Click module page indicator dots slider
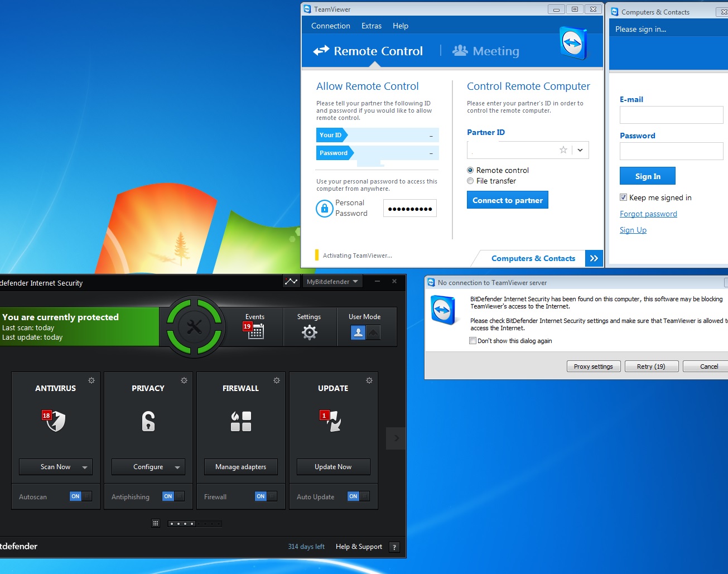Screen dimensions: 728x574 pyautogui.click(x=195, y=524)
